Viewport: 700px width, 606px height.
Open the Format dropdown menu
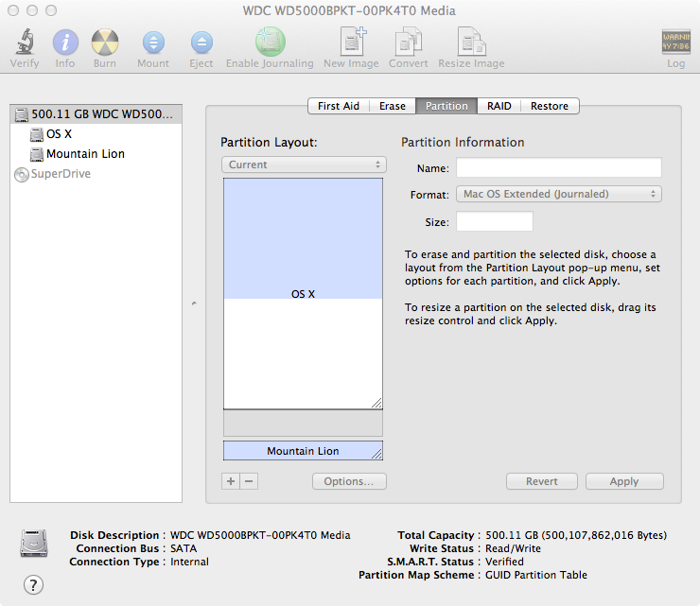pos(559,194)
